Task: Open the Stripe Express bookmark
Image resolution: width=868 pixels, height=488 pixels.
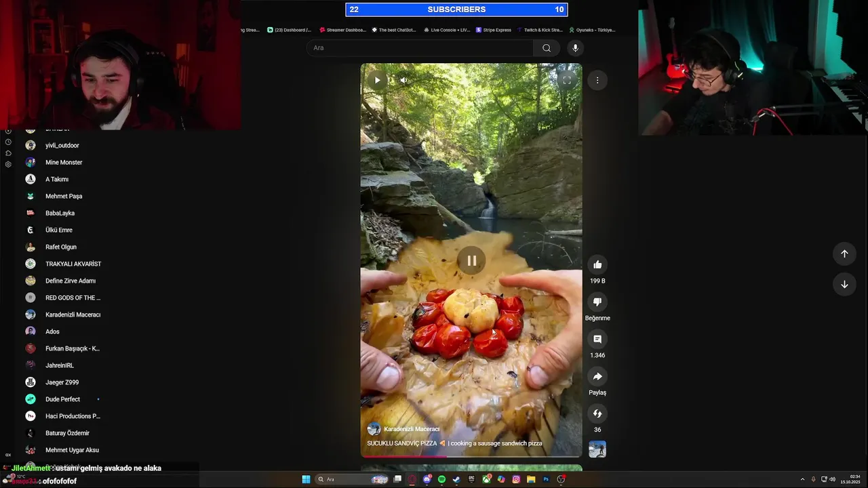Action: click(494, 30)
